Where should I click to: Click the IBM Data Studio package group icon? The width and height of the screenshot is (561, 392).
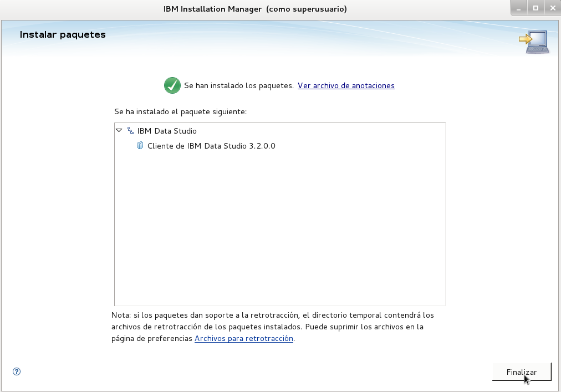click(x=131, y=131)
